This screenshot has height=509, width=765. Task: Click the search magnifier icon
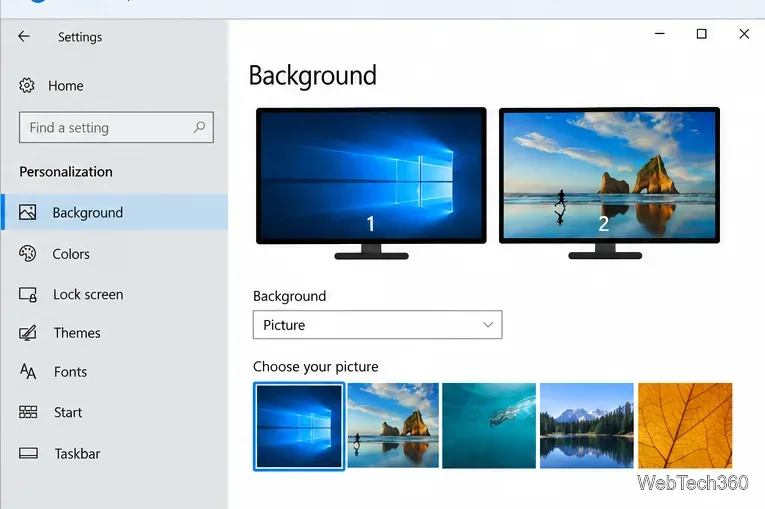coord(199,127)
